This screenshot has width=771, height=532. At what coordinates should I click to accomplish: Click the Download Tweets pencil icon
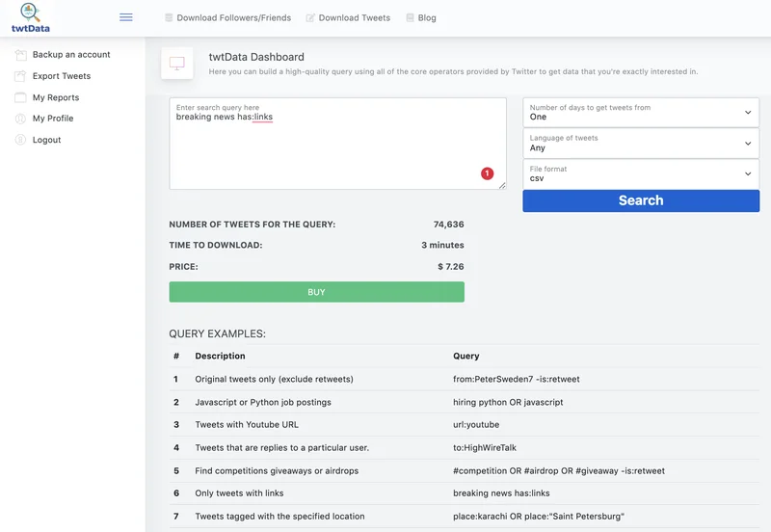pyautogui.click(x=310, y=17)
